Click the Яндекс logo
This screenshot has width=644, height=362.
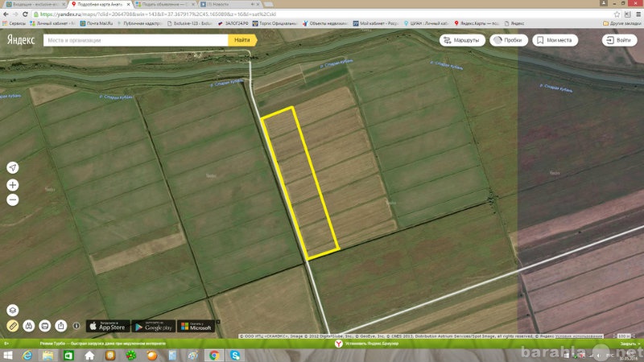[21, 39]
